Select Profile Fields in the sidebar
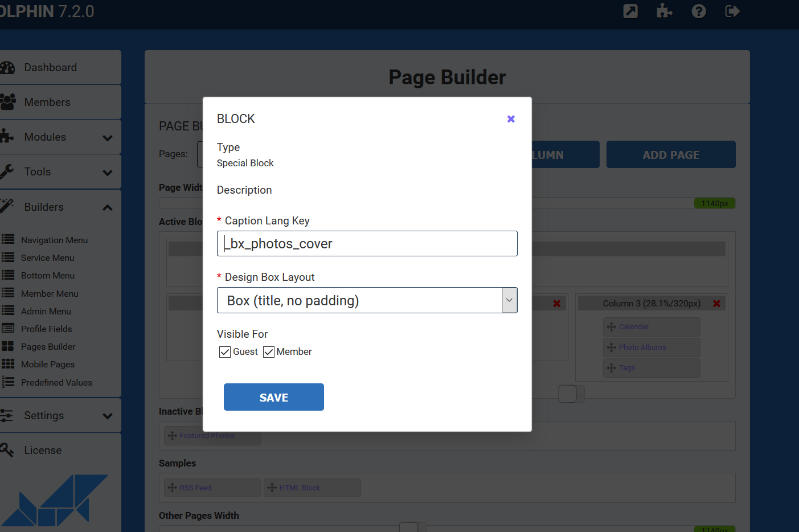Screen dimensions: 799x532 coord(47,329)
